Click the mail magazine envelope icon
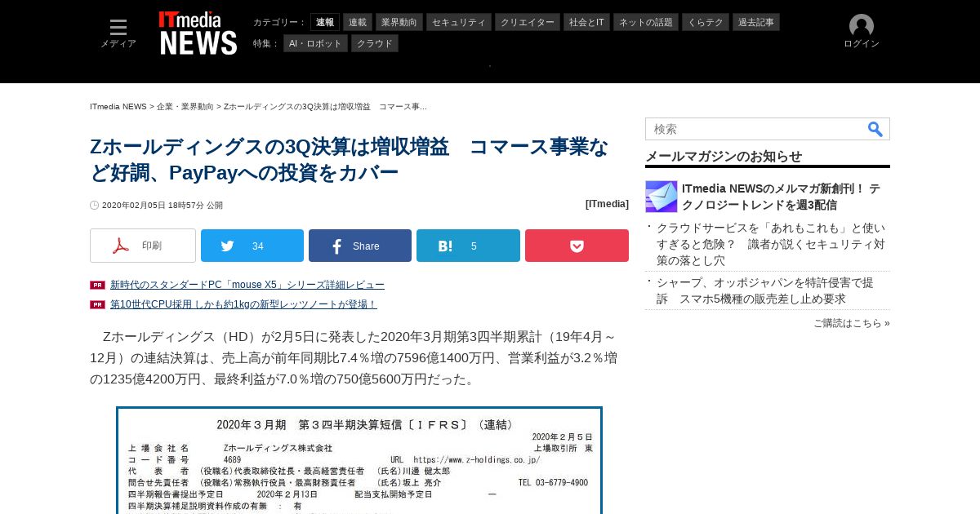Screen dimensions: 980x514 [x=661, y=197]
